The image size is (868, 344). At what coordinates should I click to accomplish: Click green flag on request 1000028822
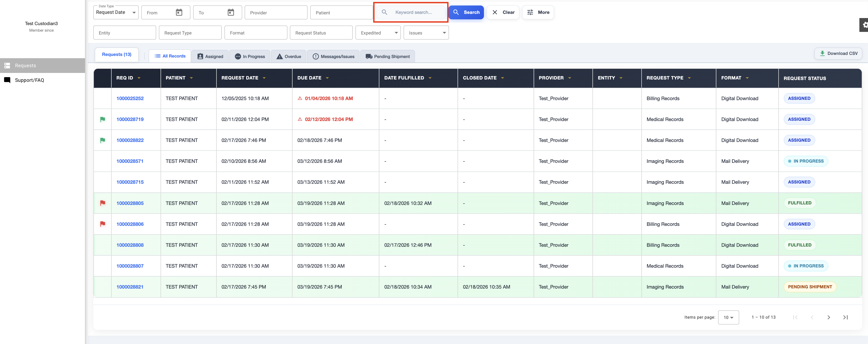click(102, 140)
